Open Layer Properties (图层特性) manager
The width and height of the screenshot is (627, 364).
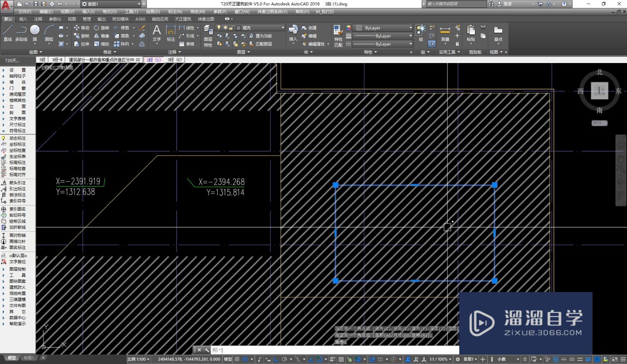tap(208, 36)
